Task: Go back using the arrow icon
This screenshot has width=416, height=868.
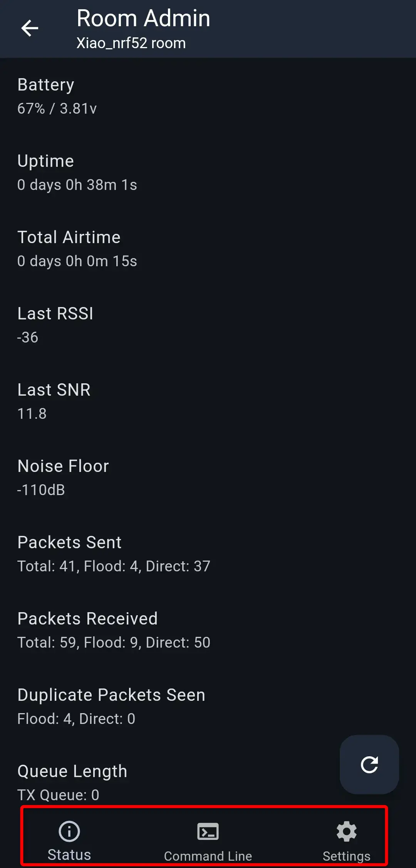Action: pos(30,28)
